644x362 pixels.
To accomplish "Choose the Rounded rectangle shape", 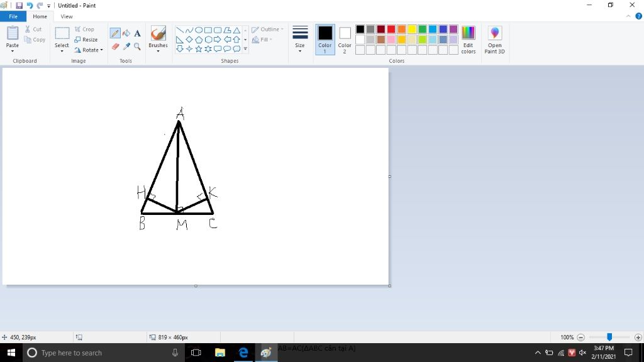I will pyautogui.click(x=217, y=30).
